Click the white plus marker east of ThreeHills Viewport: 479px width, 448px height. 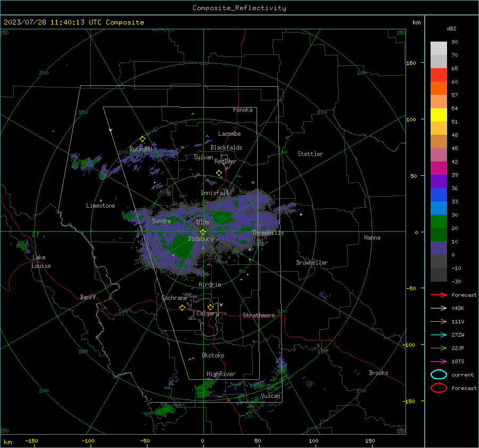pos(301,214)
